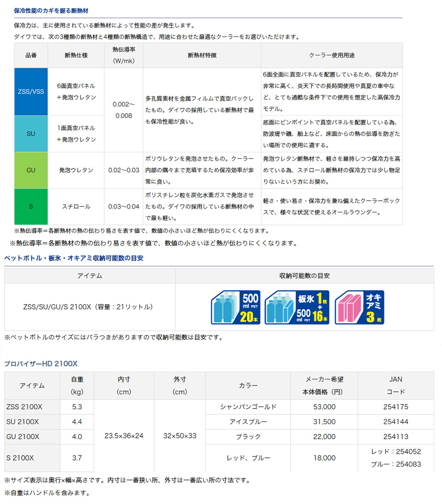Click the クーラー使用用途 column header

click(332, 55)
